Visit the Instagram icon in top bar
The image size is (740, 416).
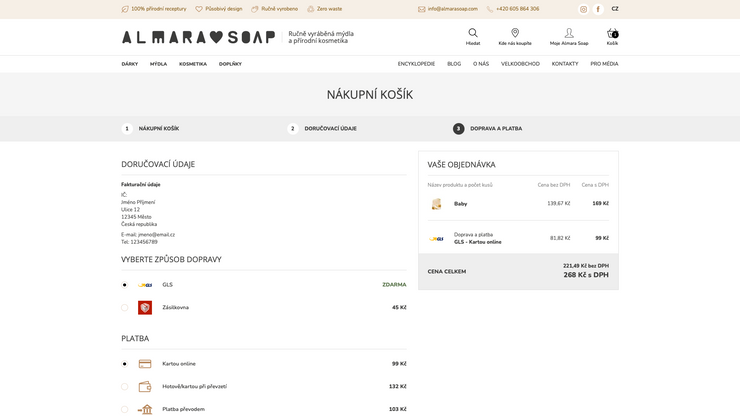tap(584, 9)
